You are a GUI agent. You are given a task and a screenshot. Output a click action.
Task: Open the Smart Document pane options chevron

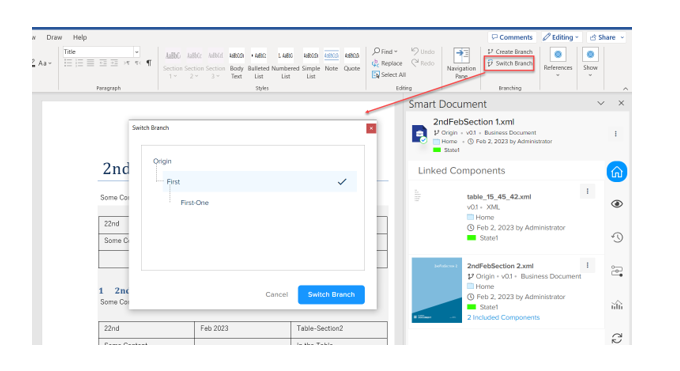(x=601, y=103)
